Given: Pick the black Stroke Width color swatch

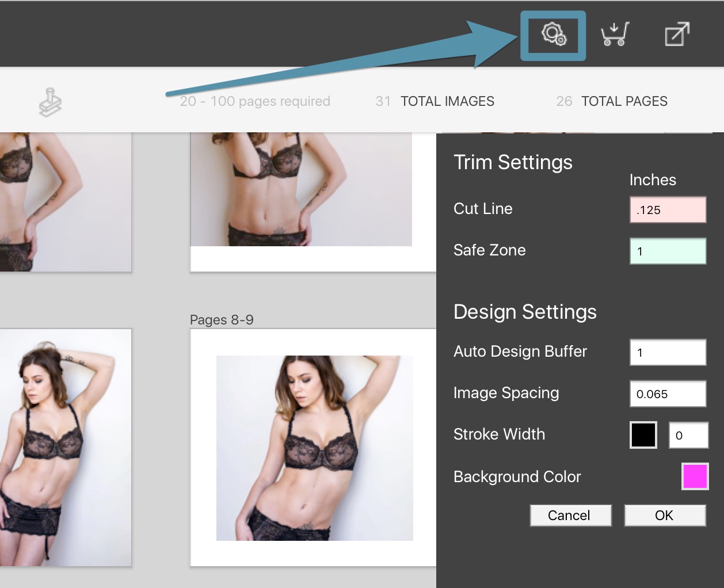Looking at the screenshot, I should click(x=643, y=435).
